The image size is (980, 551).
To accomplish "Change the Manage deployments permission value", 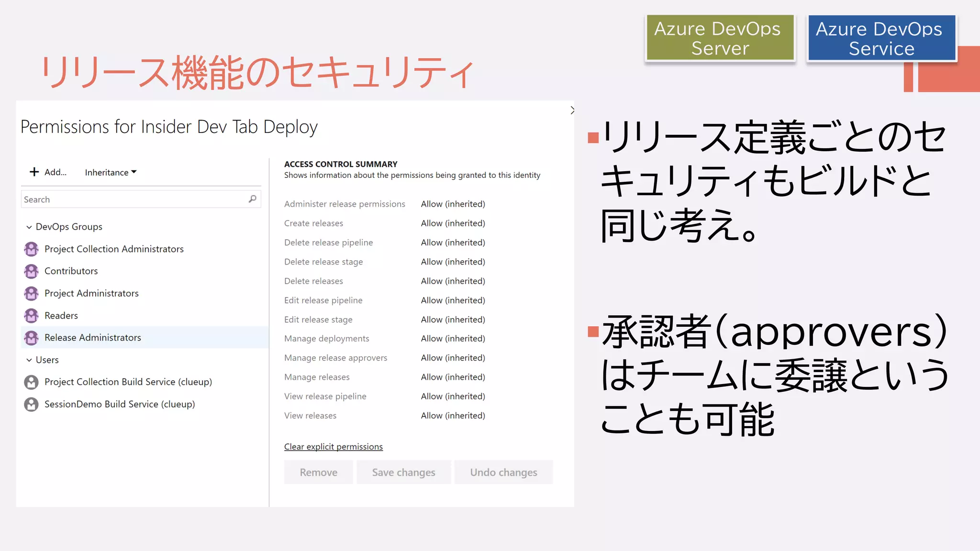I will point(453,338).
